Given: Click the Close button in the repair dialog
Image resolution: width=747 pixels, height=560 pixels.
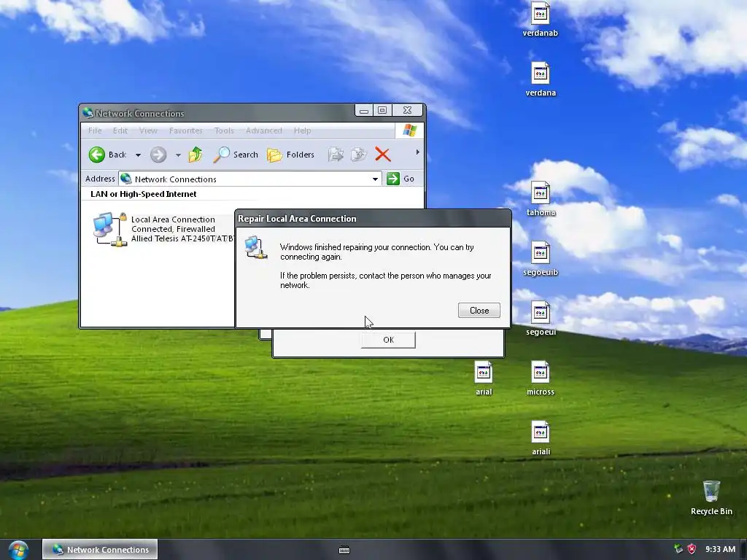Looking at the screenshot, I should [479, 311].
